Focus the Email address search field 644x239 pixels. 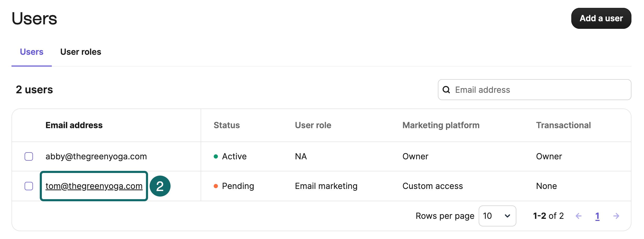(539, 90)
